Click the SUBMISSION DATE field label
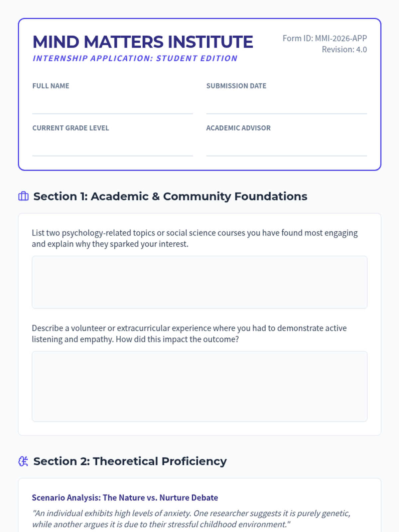The height and width of the screenshot is (532, 399). coord(236,86)
